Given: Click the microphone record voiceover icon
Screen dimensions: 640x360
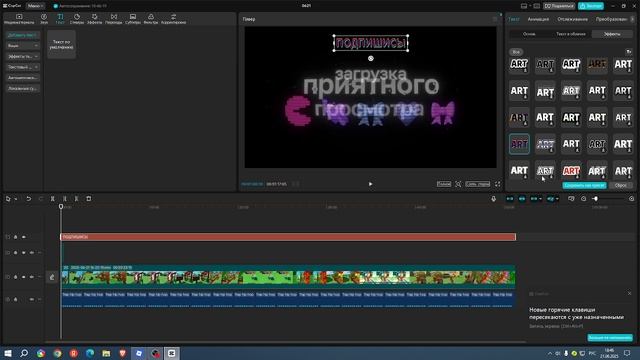Looking at the screenshot, I should pos(493,199).
